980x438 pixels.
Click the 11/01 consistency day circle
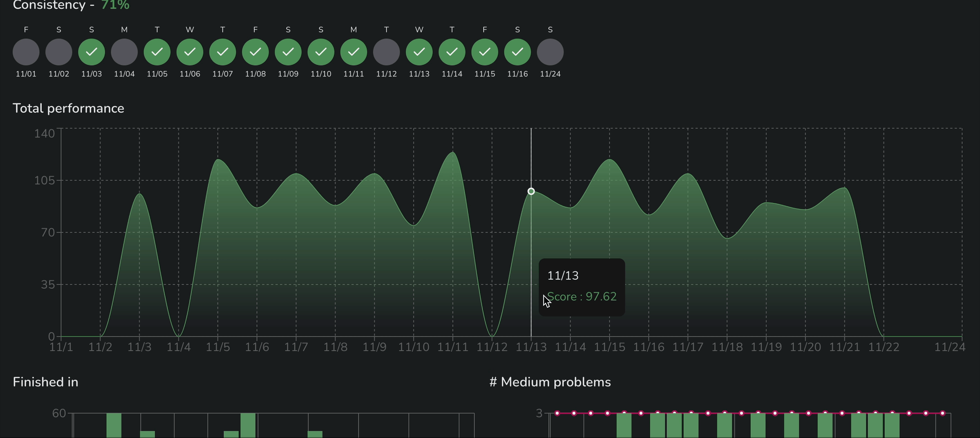26,52
